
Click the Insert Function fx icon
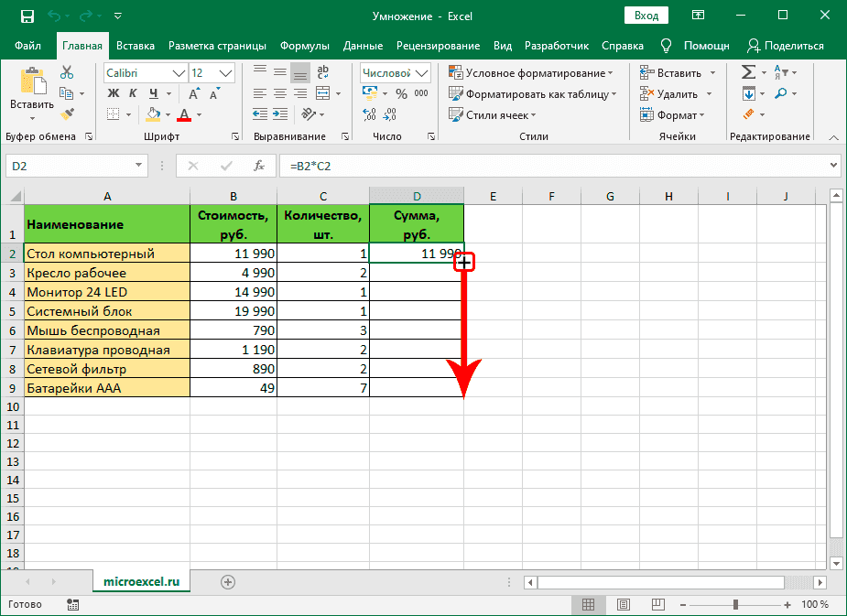point(259,166)
